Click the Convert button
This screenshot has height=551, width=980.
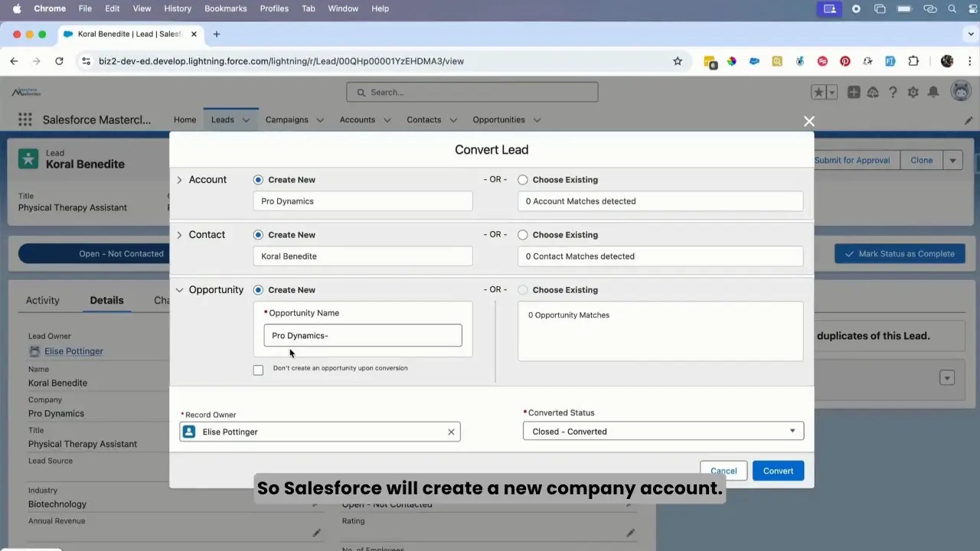pyautogui.click(x=778, y=471)
